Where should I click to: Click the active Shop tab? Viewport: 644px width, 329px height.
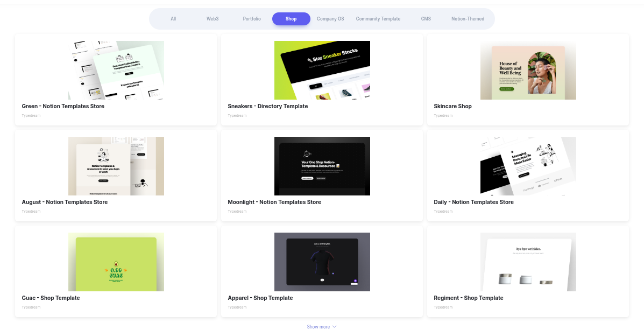pos(291,19)
